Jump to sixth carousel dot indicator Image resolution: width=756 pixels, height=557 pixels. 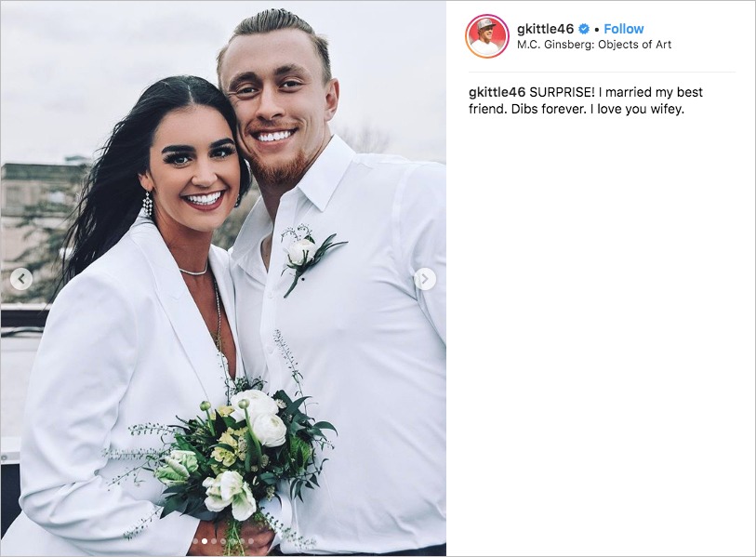(x=242, y=541)
